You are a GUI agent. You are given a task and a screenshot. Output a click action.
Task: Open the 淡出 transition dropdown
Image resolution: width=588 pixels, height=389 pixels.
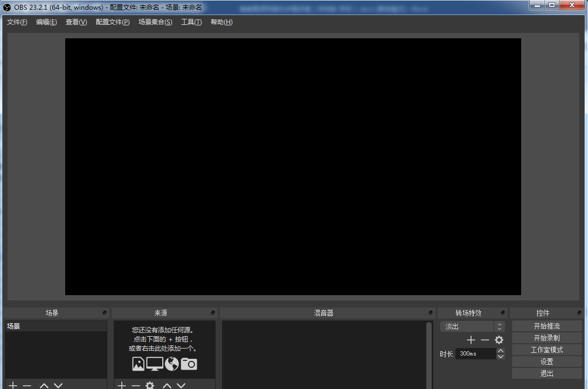click(472, 326)
